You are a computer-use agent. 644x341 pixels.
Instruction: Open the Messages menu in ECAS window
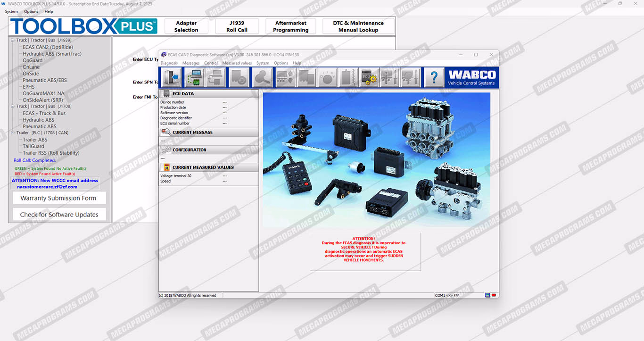pos(191,63)
